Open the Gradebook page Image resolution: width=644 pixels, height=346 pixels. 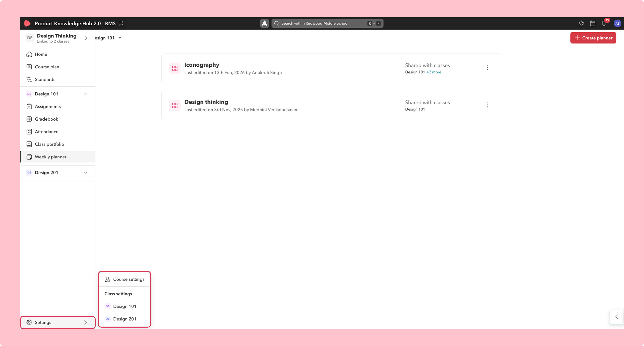pyautogui.click(x=58, y=119)
